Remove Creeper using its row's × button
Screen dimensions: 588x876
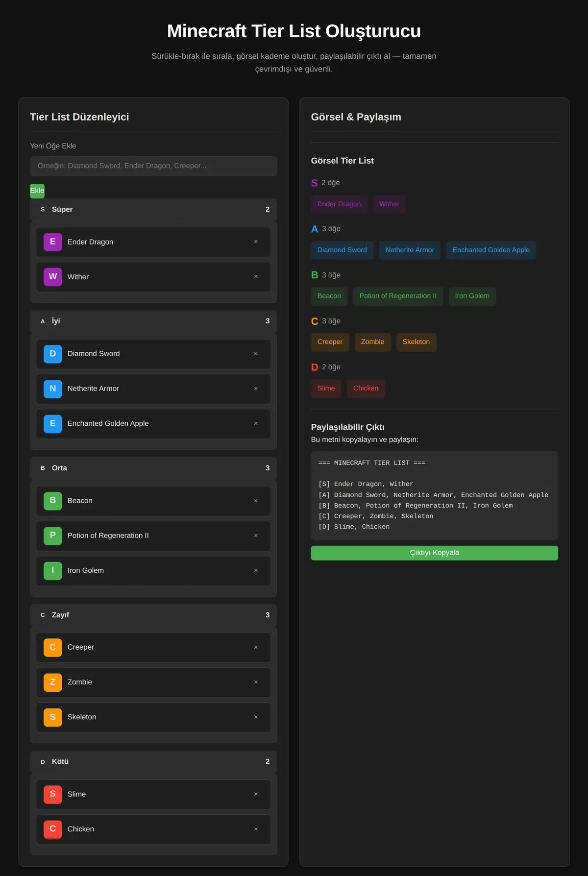coord(256,647)
